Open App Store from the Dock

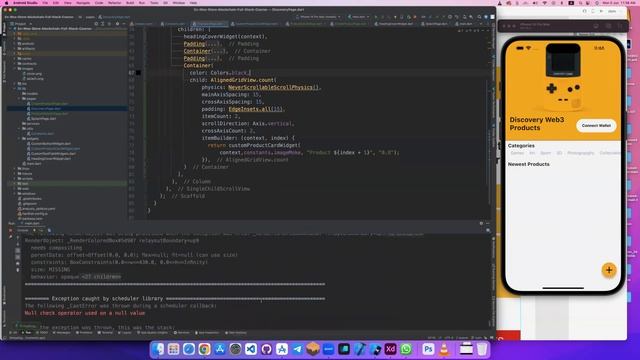click(x=220, y=349)
